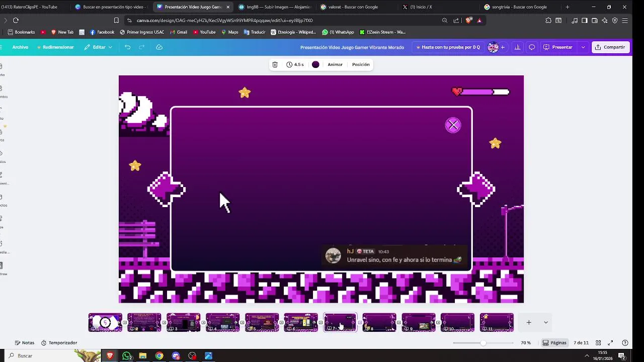Open the browser extensions puzzle icon
Screen dimensions: 644x362
click(548, 20)
